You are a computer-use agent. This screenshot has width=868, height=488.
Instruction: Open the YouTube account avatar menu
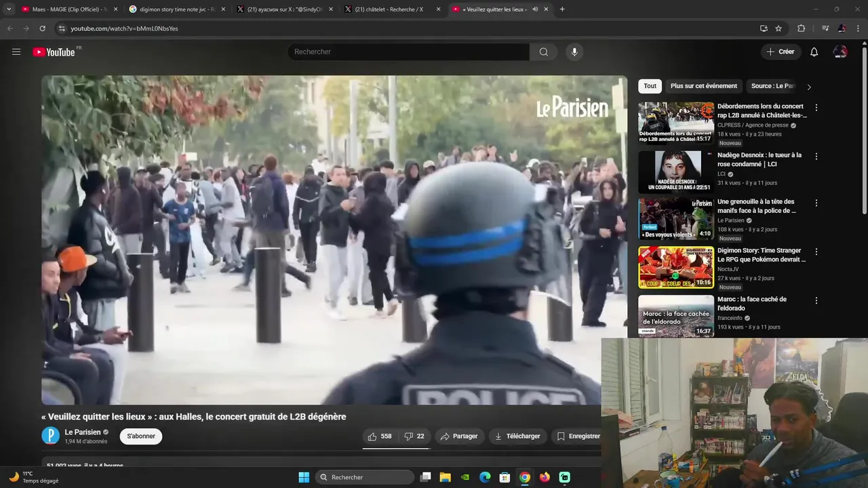840,52
